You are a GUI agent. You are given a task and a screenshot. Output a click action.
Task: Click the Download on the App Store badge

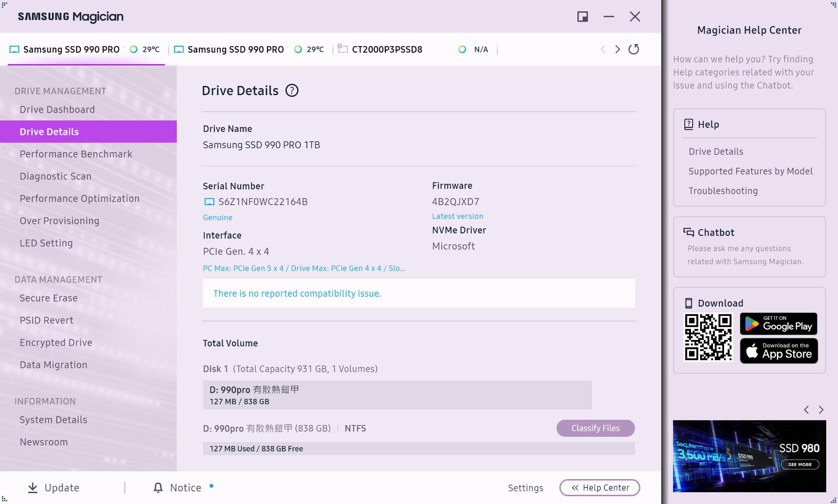[x=779, y=351]
